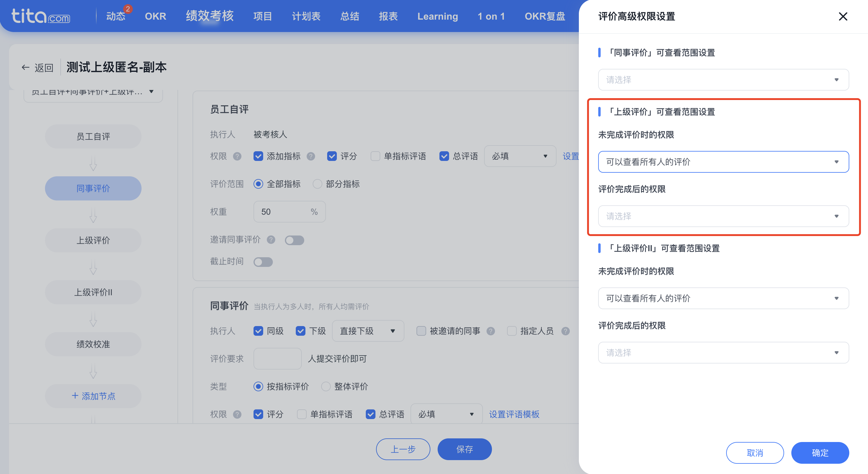
Task: Toggle 评分 checkbox in 同事评价 权限
Action: (x=258, y=414)
